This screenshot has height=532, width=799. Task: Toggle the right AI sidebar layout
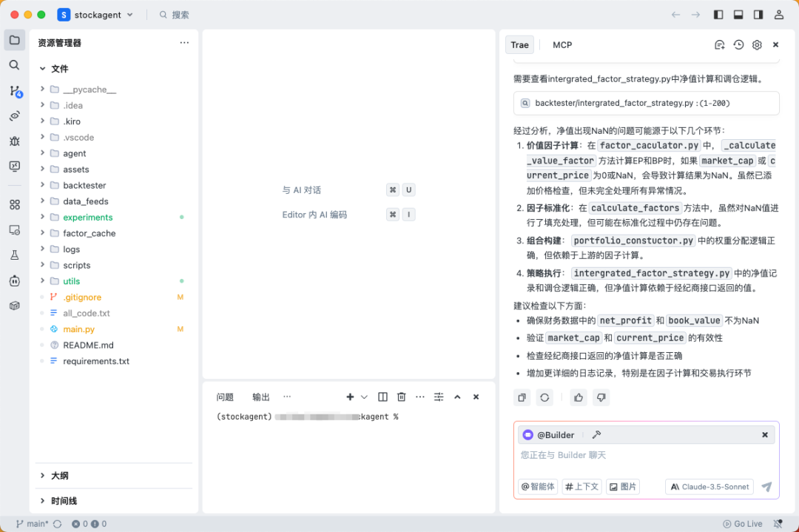(758, 15)
